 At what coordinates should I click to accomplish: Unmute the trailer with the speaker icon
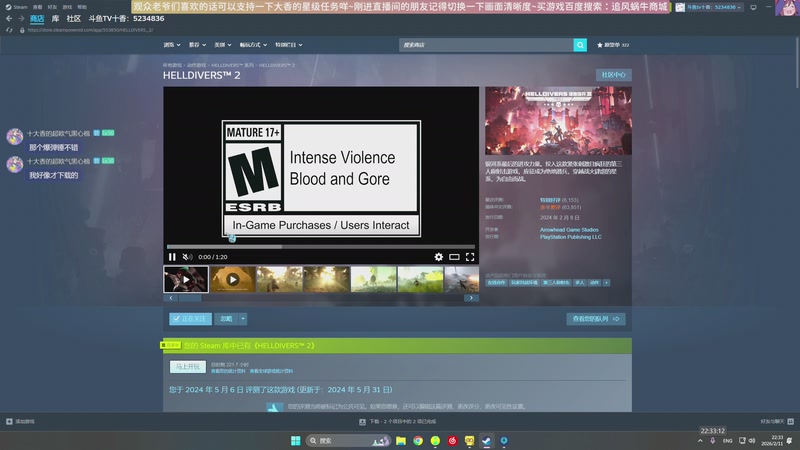187,257
